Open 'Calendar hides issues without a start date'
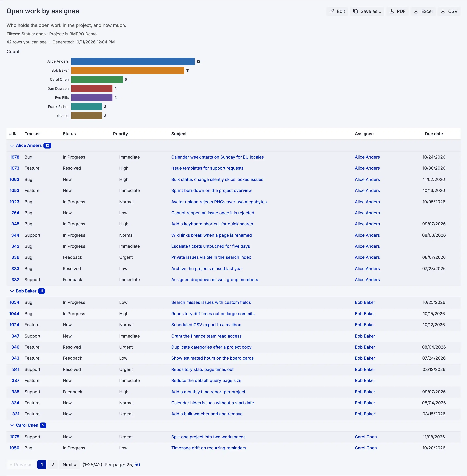Image resolution: width=467 pixels, height=476 pixels. [212, 403]
